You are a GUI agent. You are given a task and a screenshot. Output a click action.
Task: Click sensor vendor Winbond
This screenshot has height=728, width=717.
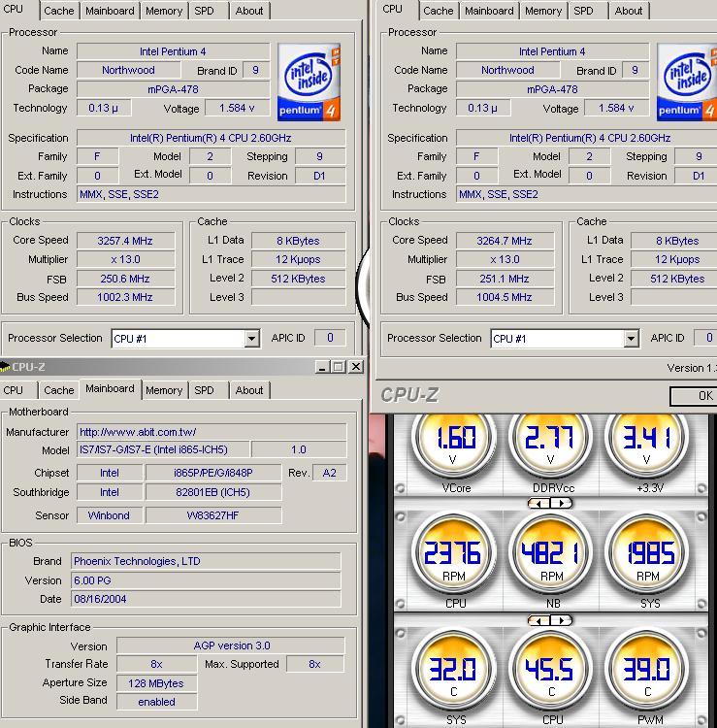point(110,515)
